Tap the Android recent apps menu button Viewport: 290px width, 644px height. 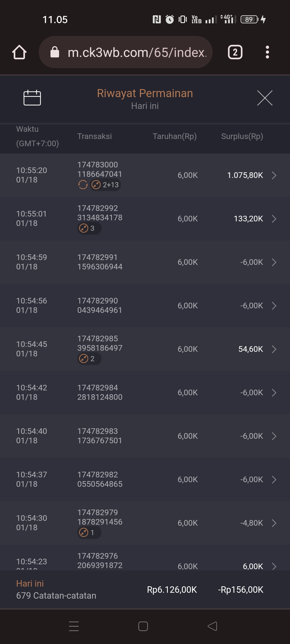point(74,626)
